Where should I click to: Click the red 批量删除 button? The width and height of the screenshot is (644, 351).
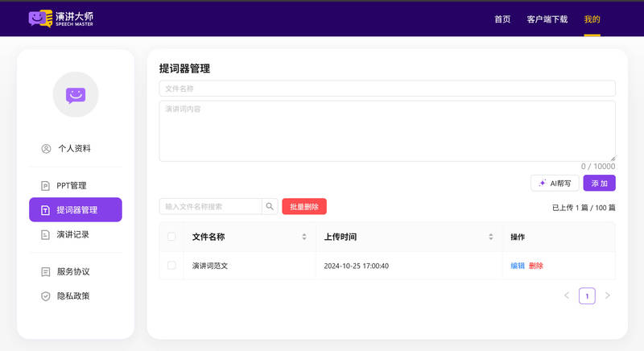[304, 207]
